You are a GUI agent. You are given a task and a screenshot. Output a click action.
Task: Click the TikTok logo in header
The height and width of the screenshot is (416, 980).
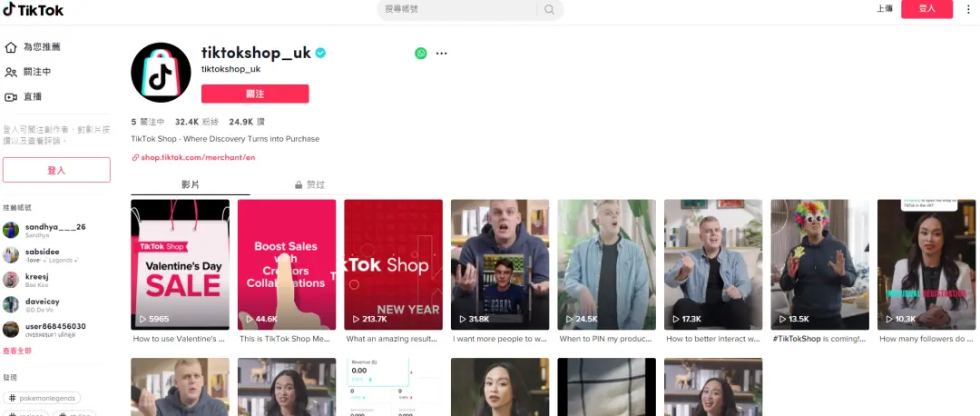(x=34, y=9)
